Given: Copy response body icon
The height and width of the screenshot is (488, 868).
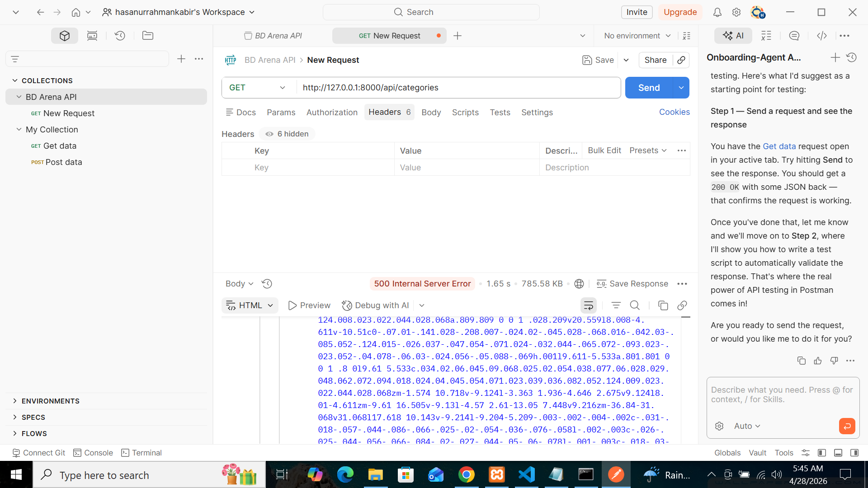Looking at the screenshot, I should click(663, 305).
